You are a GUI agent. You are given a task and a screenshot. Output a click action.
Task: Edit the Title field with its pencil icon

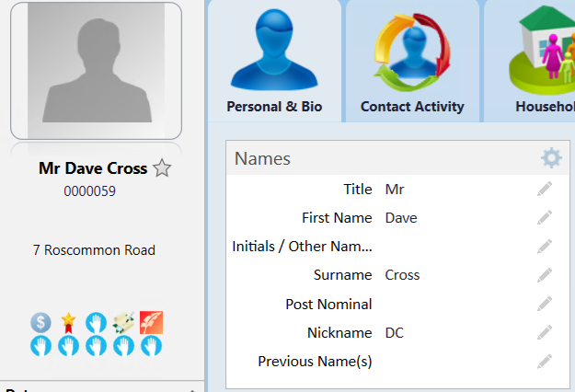click(545, 189)
